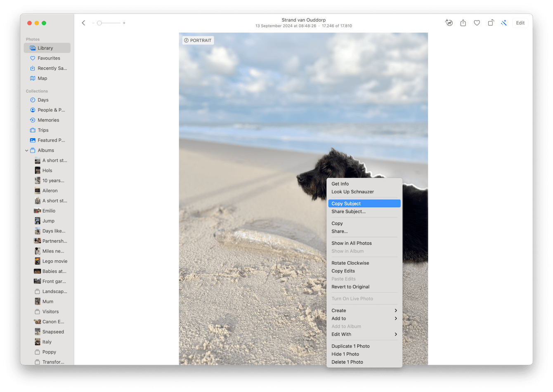
Task: Choose Copy Subject from the context menu
Action: click(346, 203)
